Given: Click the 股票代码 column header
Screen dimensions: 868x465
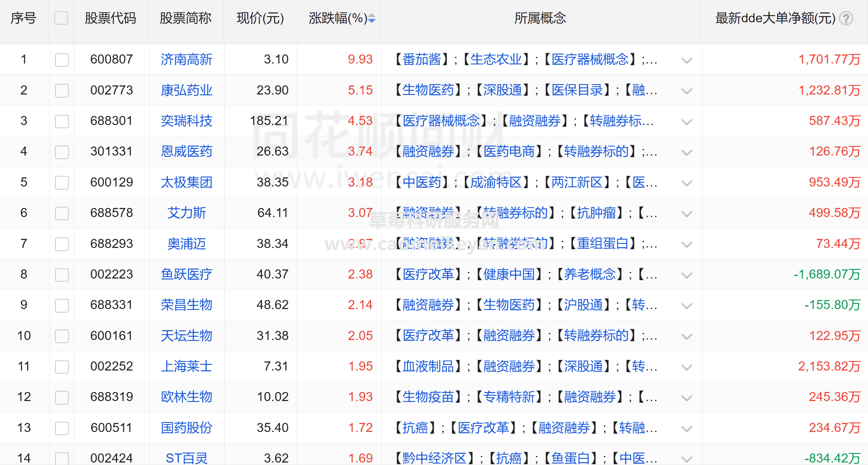Looking at the screenshot, I should click(x=110, y=18).
